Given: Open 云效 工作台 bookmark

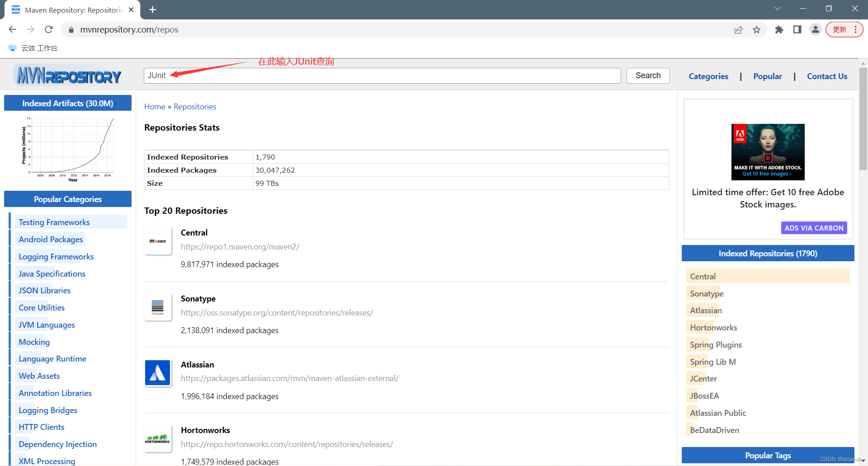Looking at the screenshot, I should [x=33, y=48].
